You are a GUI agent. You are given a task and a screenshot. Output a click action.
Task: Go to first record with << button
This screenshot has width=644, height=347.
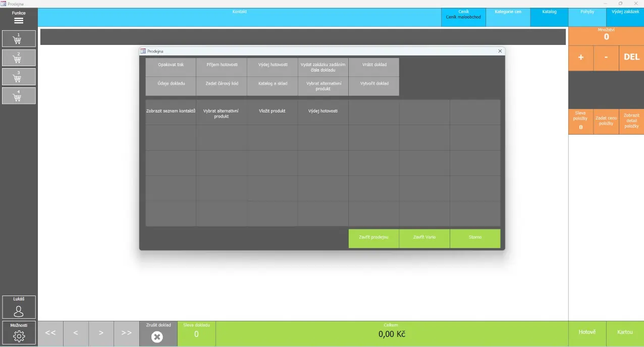click(x=50, y=333)
